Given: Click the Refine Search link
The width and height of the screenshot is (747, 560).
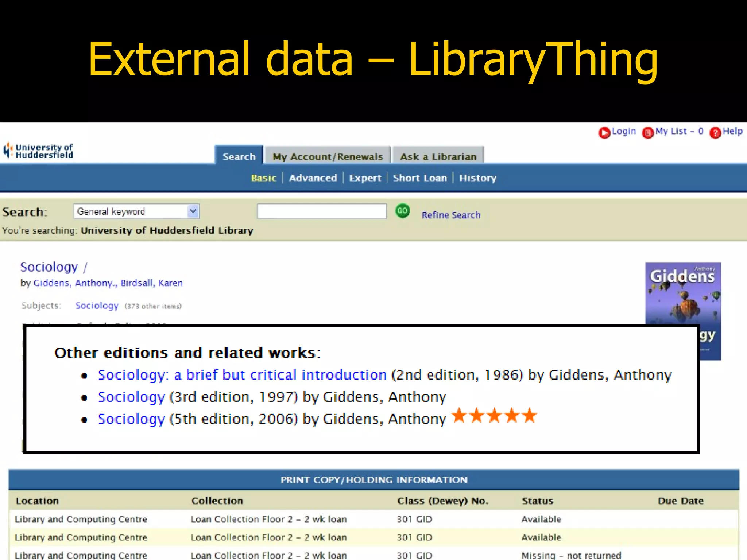Looking at the screenshot, I should click(x=451, y=215).
